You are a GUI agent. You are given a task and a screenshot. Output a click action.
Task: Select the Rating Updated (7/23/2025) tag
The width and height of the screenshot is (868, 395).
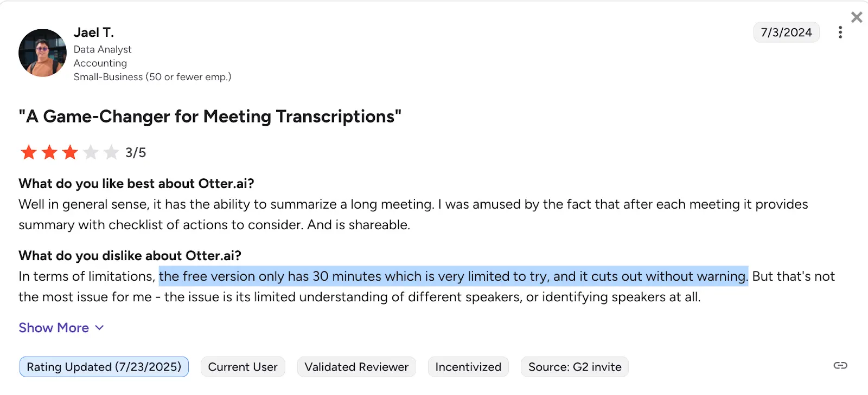tap(104, 367)
